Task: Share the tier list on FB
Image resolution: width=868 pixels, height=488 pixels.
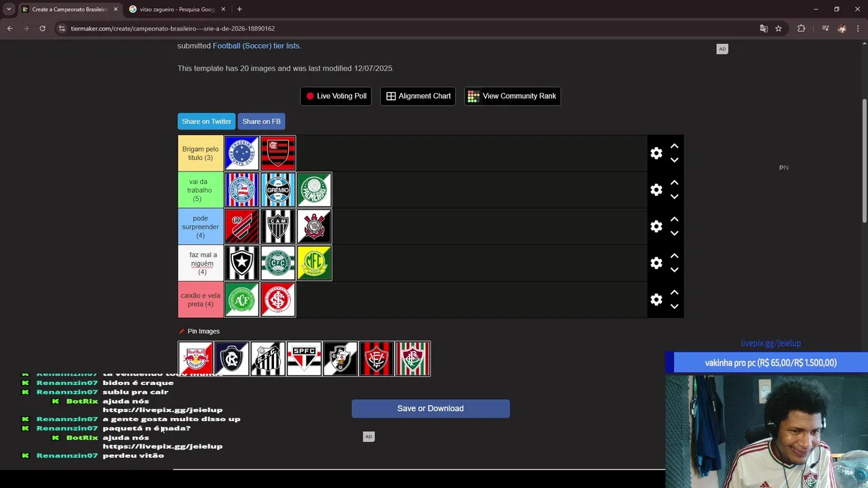Action: (261, 121)
